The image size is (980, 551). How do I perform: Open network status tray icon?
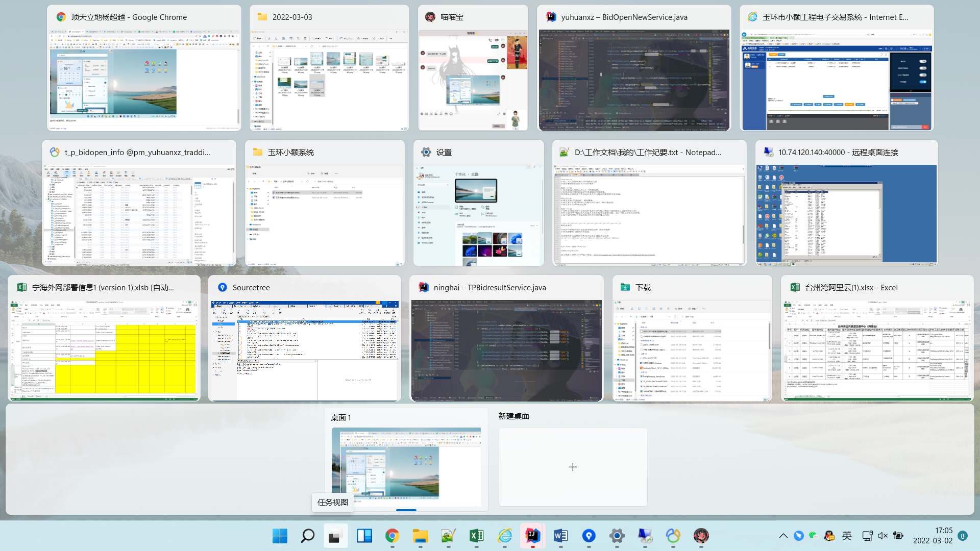[x=867, y=536]
